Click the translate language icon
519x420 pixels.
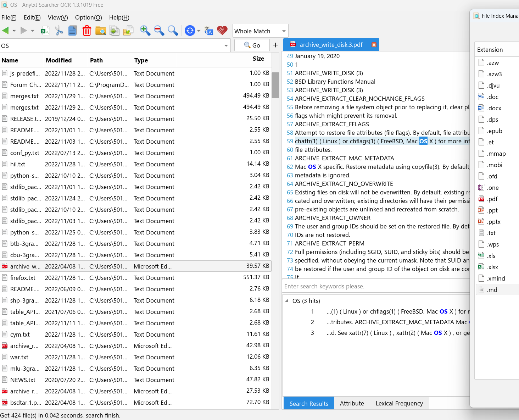[209, 31]
